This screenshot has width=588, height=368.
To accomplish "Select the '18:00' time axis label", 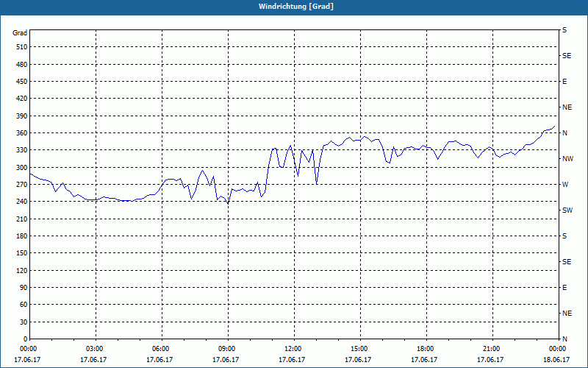I will (x=426, y=349).
